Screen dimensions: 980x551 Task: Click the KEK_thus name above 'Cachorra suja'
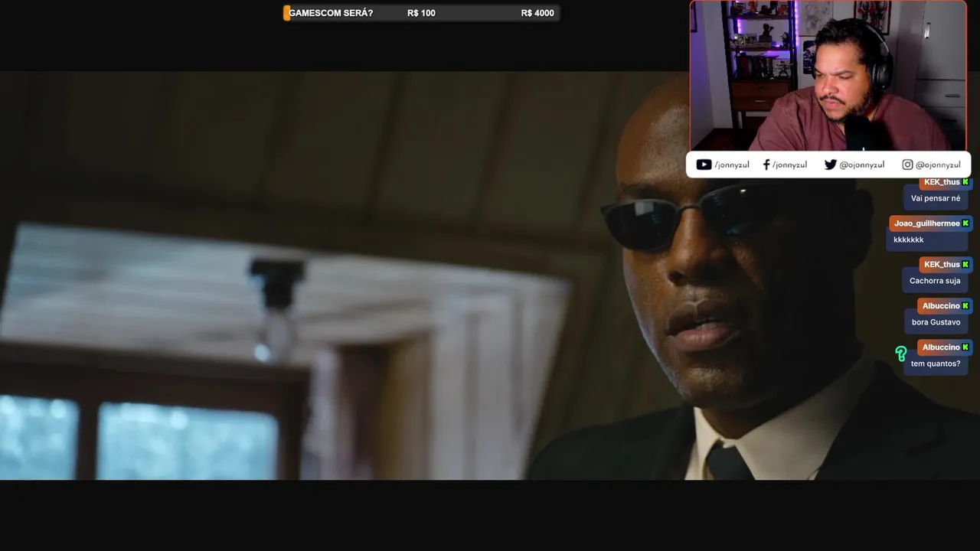(x=942, y=265)
